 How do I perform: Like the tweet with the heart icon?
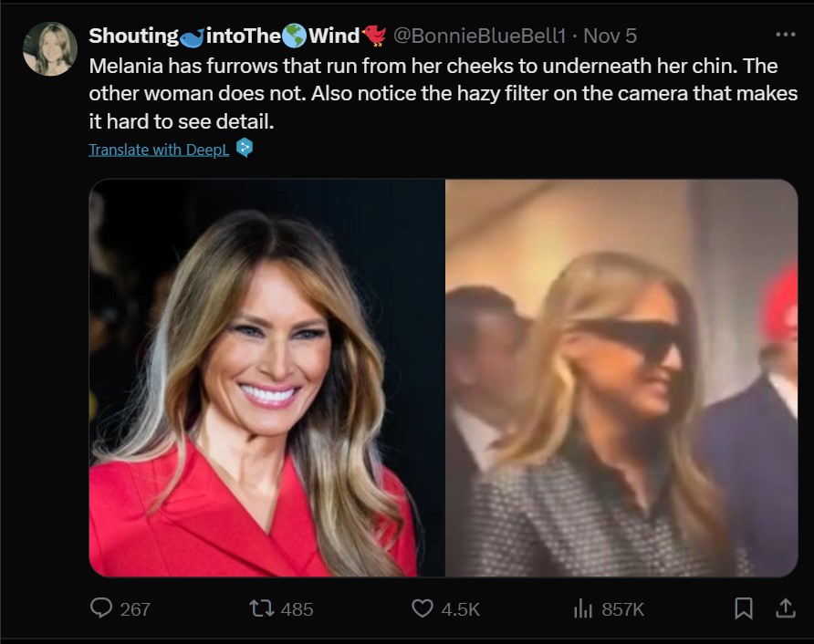click(422, 608)
